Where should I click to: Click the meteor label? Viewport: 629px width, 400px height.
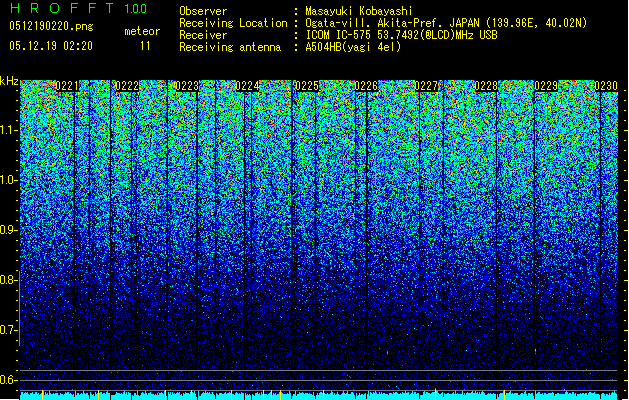pos(142,31)
